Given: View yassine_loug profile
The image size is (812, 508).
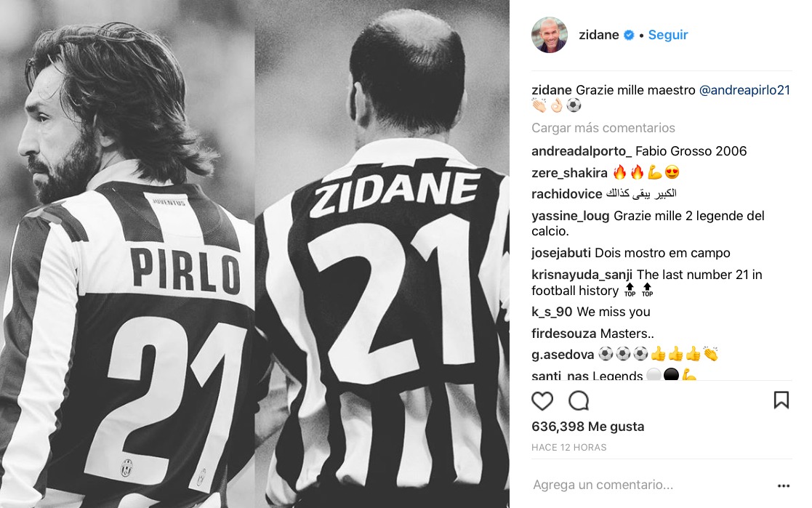Looking at the screenshot, I should click(571, 216).
